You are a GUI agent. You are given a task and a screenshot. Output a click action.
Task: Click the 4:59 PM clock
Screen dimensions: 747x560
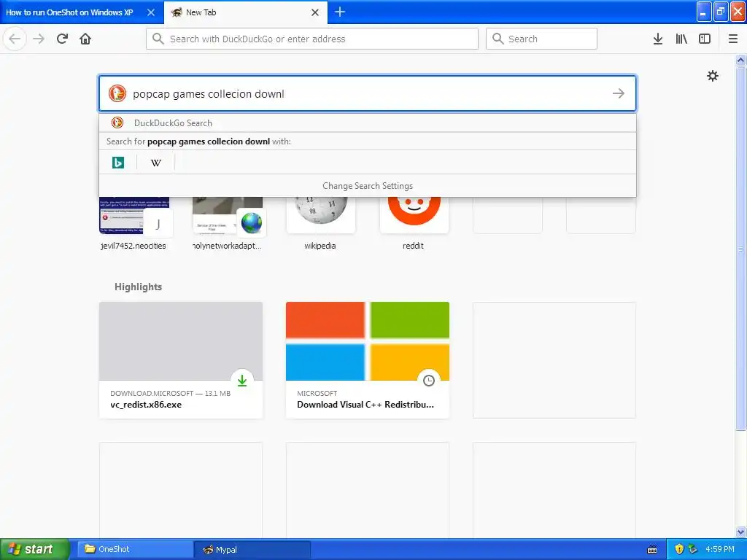(x=720, y=549)
